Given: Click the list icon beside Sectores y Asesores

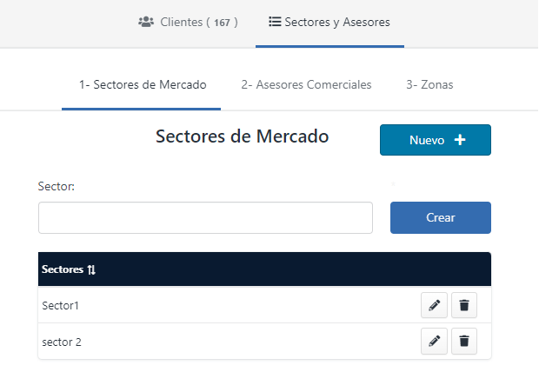Looking at the screenshot, I should click(275, 22).
